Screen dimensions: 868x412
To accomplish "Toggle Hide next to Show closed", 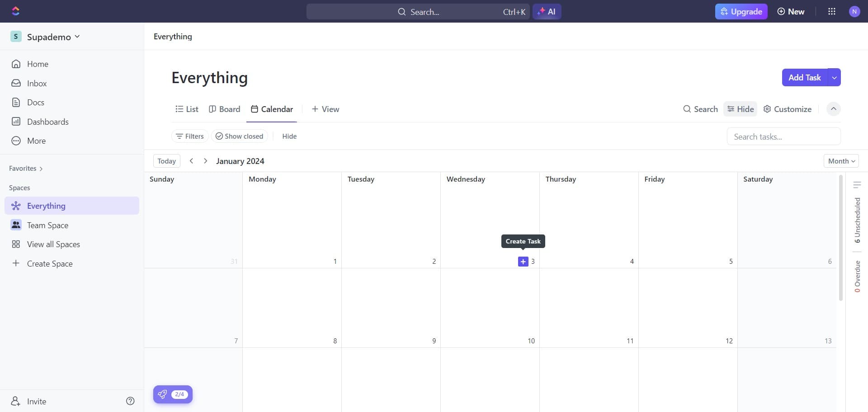I will pos(289,136).
